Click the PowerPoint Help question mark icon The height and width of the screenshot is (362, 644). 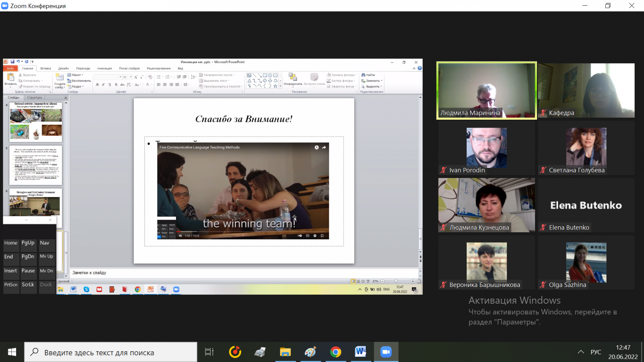tap(420, 68)
